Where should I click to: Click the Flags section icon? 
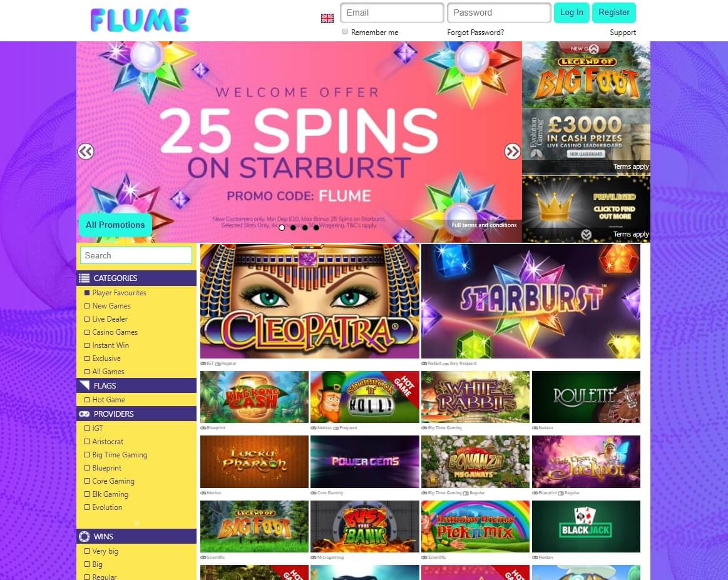[84, 385]
